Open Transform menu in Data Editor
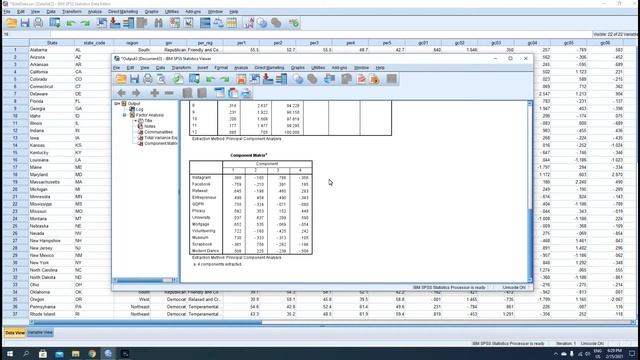The width and height of the screenshot is (640, 360). click(72, 12)
